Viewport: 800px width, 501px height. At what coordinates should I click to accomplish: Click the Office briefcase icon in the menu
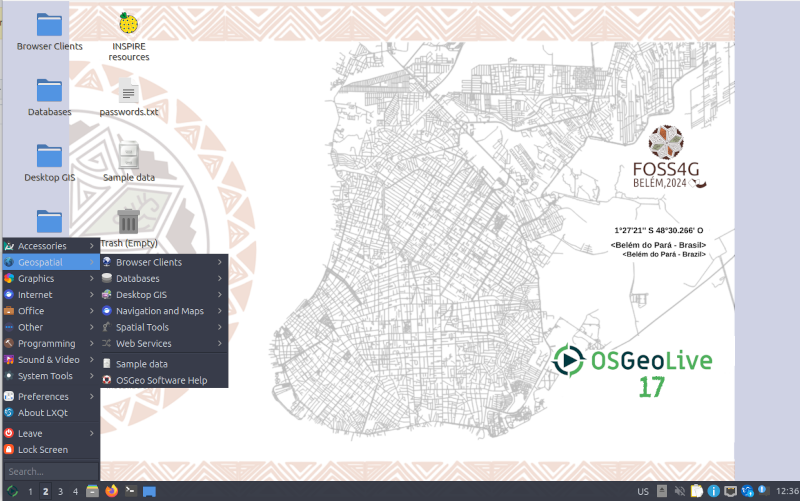pos(9,311)
